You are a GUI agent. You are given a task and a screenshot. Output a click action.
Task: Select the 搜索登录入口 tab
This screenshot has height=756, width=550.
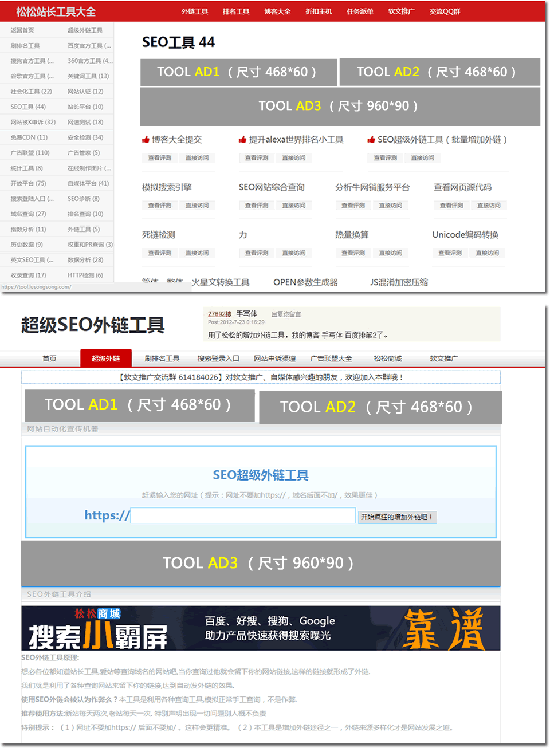(218, 359)
